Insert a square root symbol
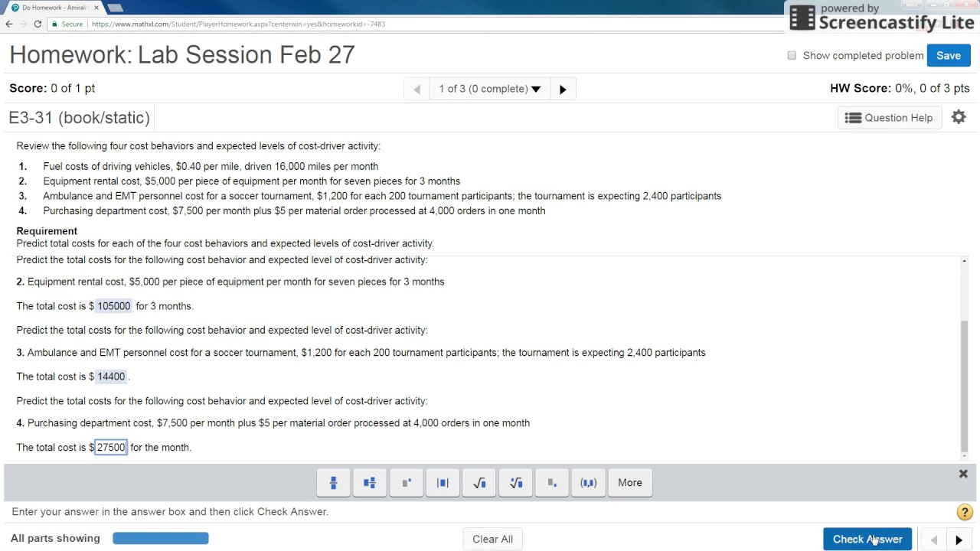This screenshot has width=980, height=551. 479,483
